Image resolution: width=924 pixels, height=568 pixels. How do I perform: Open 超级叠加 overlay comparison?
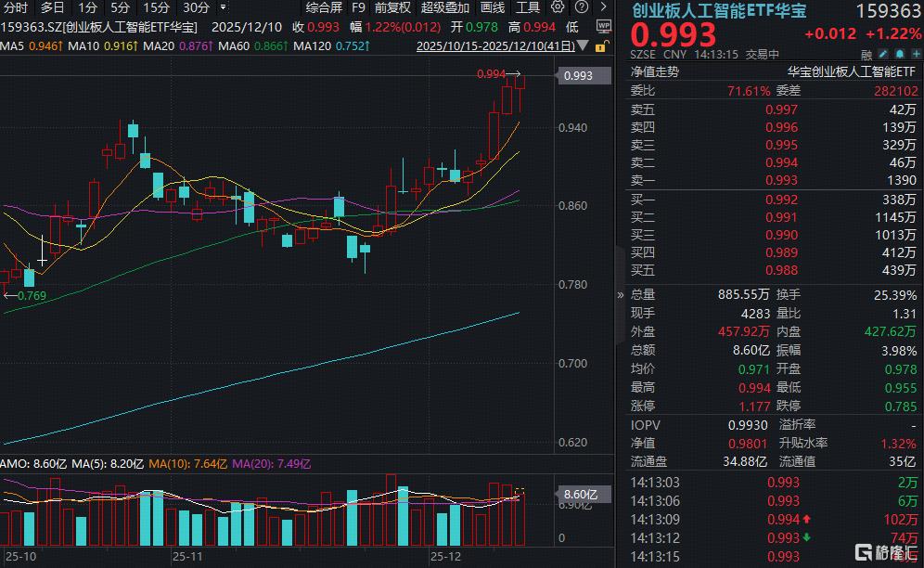pyautogui.click(x=446, y=6)
